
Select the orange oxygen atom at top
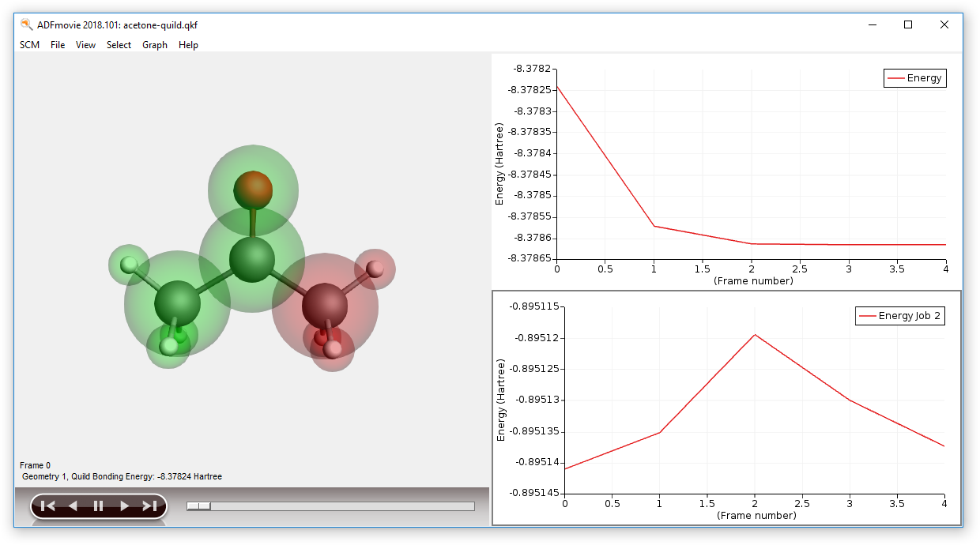coord(253,190)
